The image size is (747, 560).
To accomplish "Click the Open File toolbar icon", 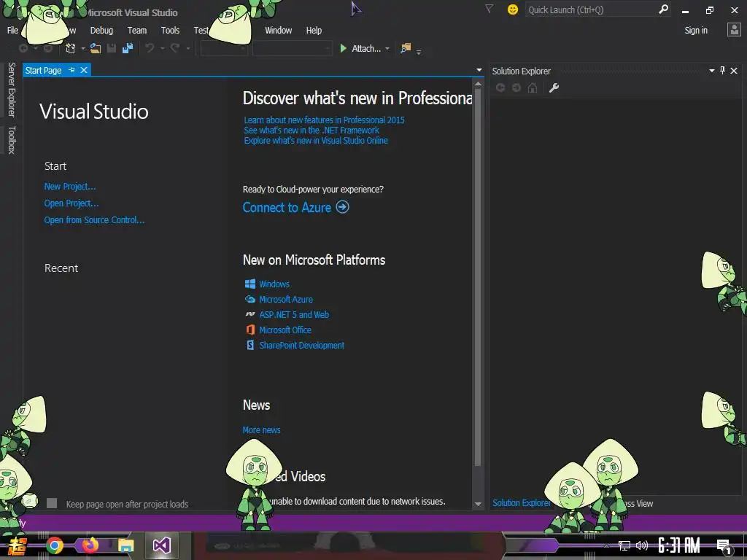I will [x=96, y=48].
